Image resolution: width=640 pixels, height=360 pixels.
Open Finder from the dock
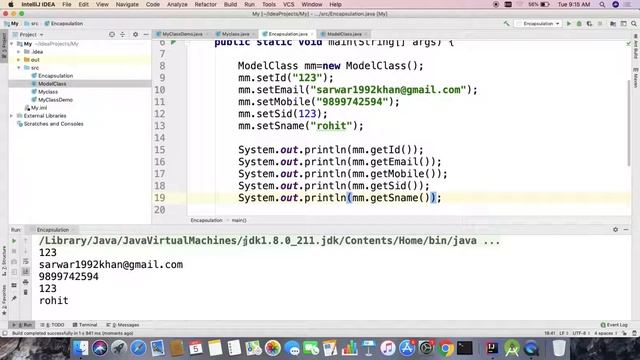pos(80,348)
